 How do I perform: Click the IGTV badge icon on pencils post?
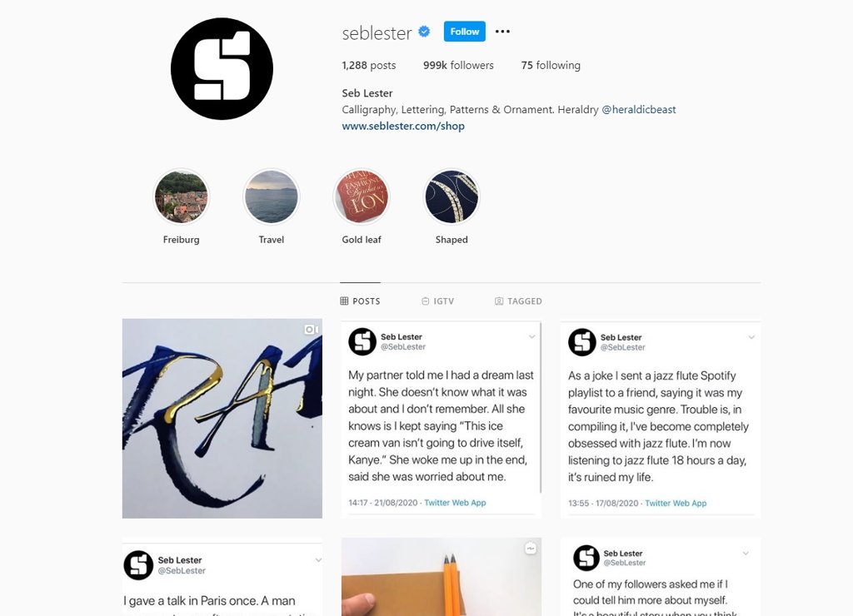coord(531,549)
